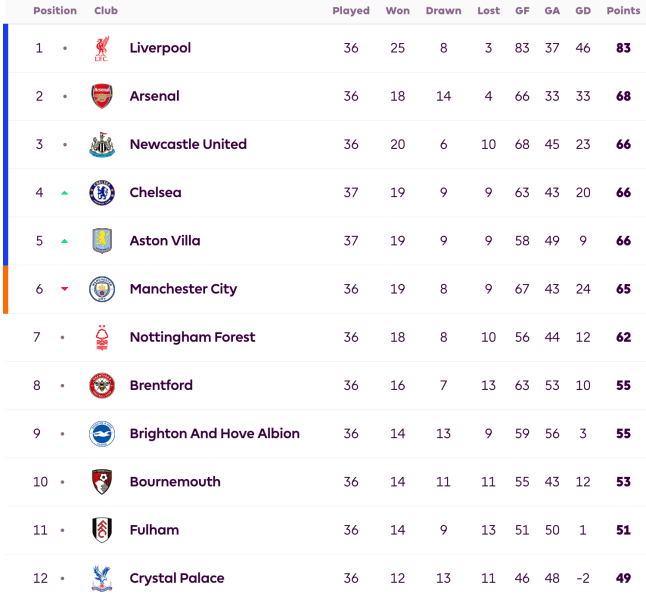The height and width of the screenshot is (600, 646).
Task: Click the Aston Villa crest
Action: (102, 241)
